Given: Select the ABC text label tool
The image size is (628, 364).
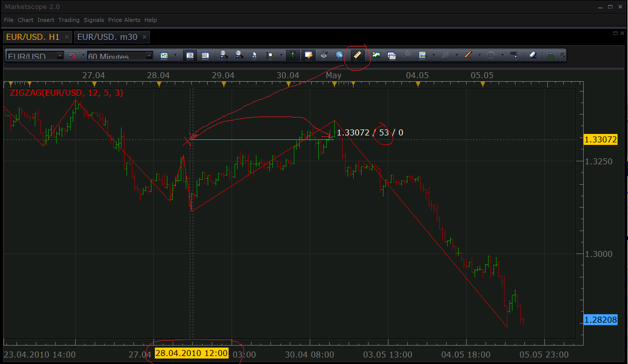Looking at the screenshot, I should click(x=515, y=55).
